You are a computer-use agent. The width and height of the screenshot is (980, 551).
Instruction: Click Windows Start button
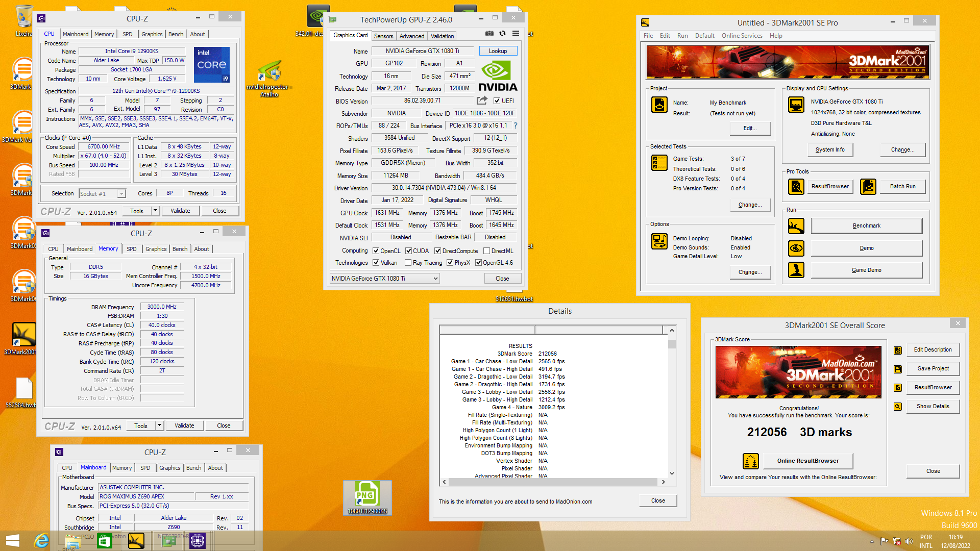coord(13,541)
